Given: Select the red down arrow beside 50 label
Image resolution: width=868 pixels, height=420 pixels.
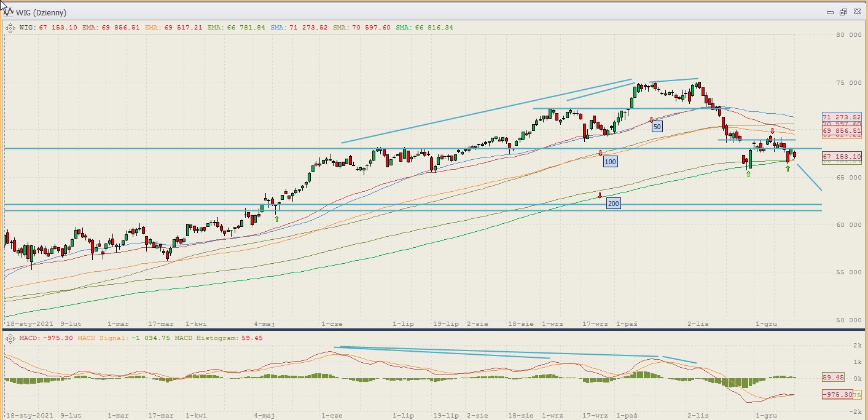Looking at the screenshot, I should pyautogui.click(x=651, y=120).
